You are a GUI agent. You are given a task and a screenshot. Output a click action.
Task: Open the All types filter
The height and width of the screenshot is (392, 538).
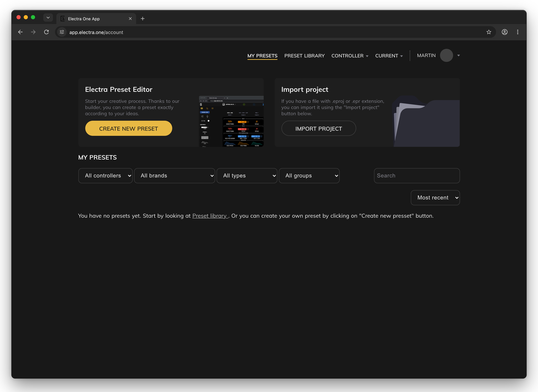247,176
